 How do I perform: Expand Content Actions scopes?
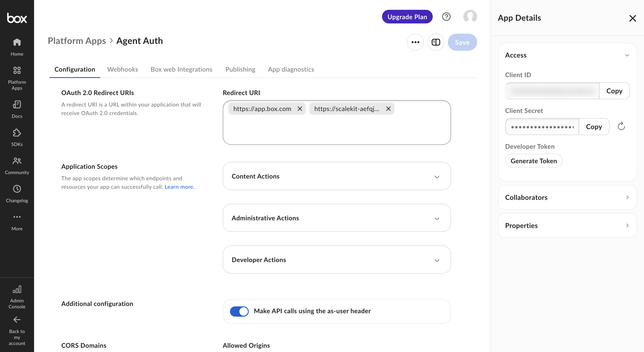pyautogui.click(x=336, y=176)
